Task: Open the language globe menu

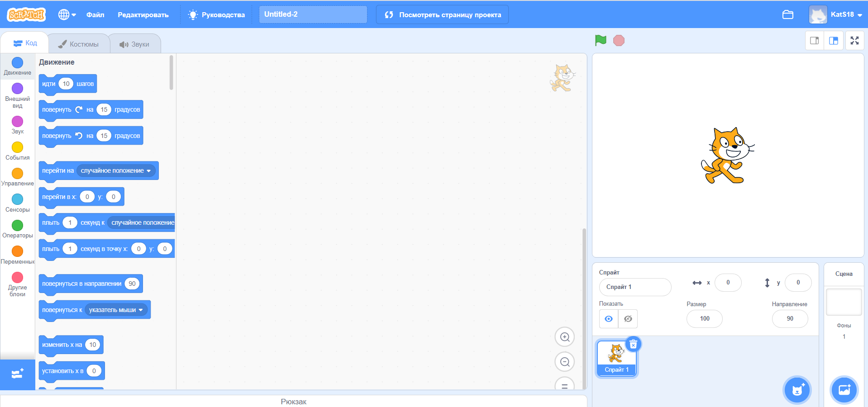Action: (67, 14)
